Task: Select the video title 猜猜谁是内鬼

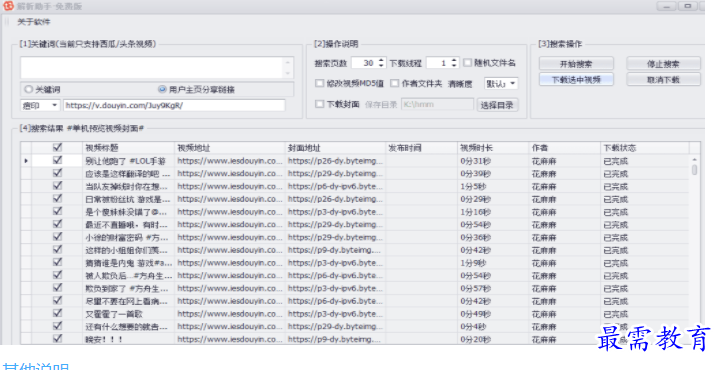Action: pyautogui.click(x=129, y=263)
